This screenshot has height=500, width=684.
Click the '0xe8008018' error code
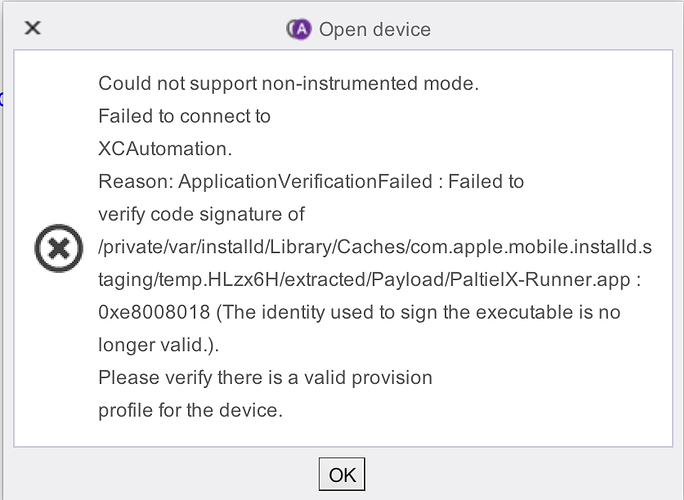(154, 312)
